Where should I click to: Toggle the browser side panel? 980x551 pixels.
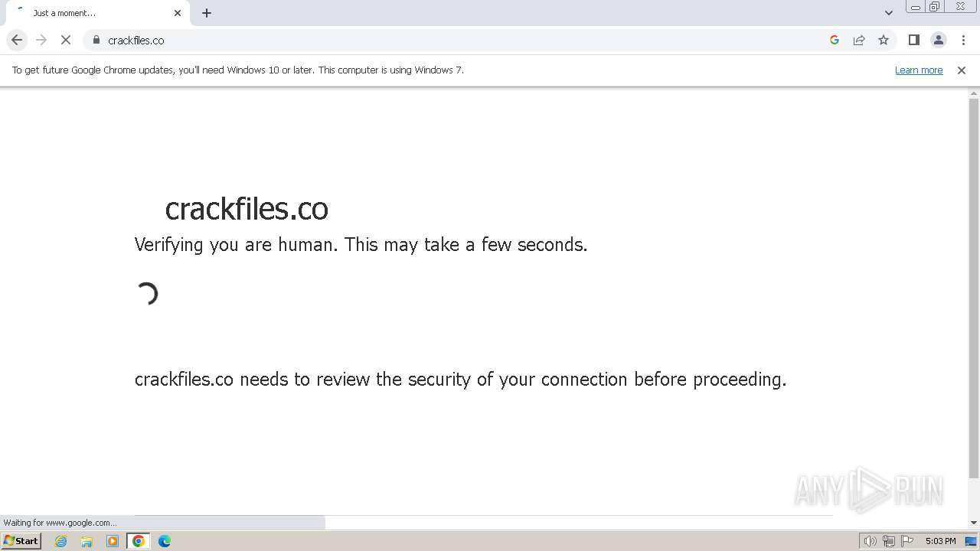click(x=913, y=40)
